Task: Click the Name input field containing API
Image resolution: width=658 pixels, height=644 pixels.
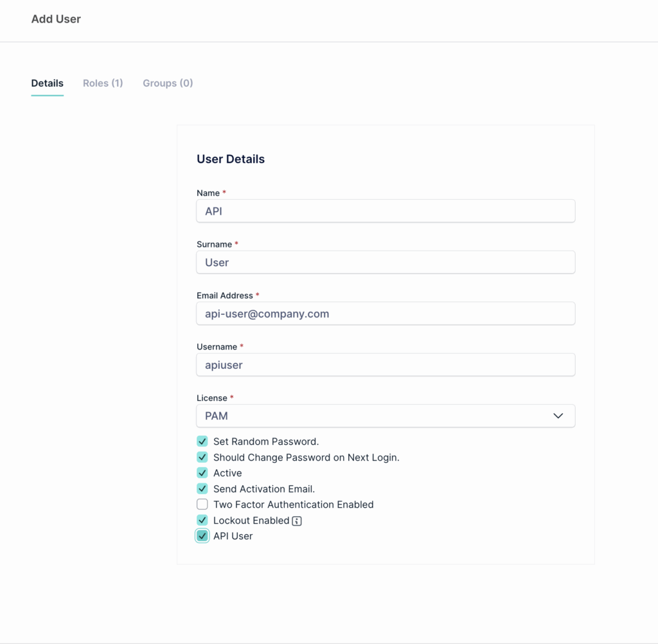Action: pyautogui.click(x=386, y=211)
